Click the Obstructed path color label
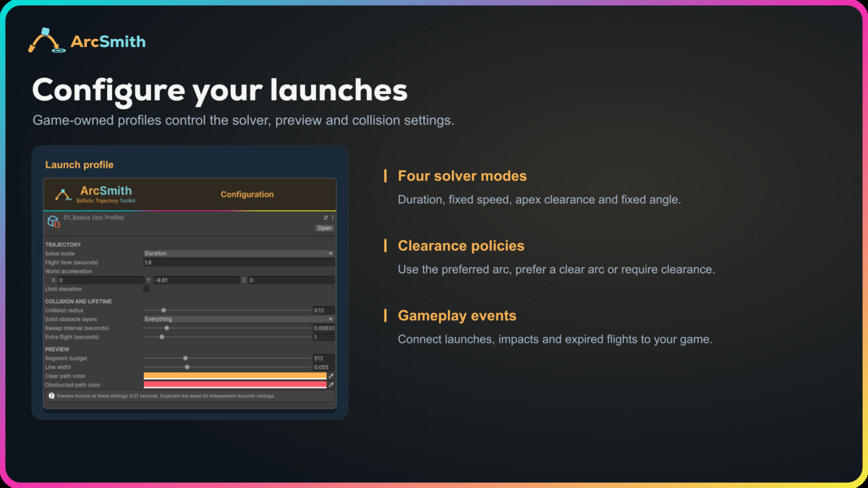The height and width of the screenshot is (488, 868). pyautogui.click(x=72, y=385)
